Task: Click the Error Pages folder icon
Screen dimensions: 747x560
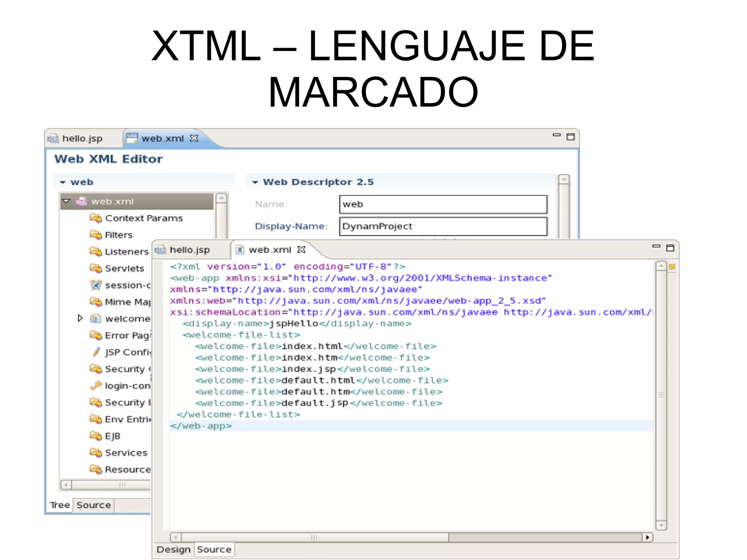Action: pyautogui.click(x=96, y=335)
